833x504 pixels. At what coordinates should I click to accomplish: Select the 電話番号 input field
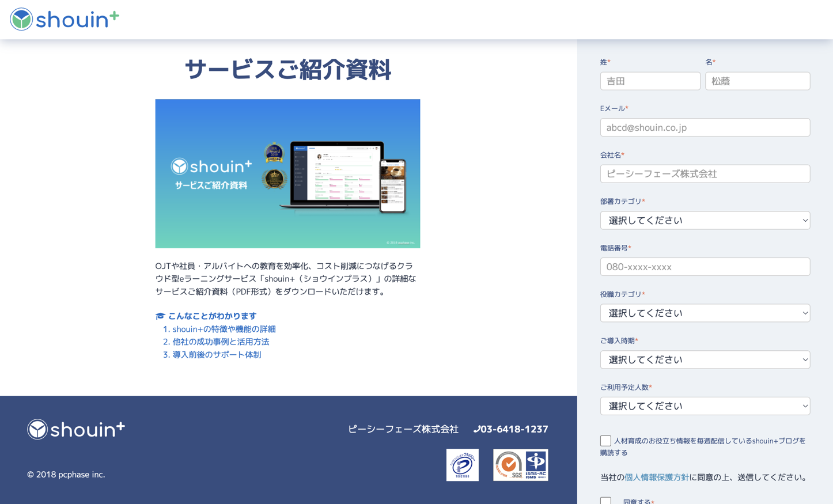[x=705, y=267]
